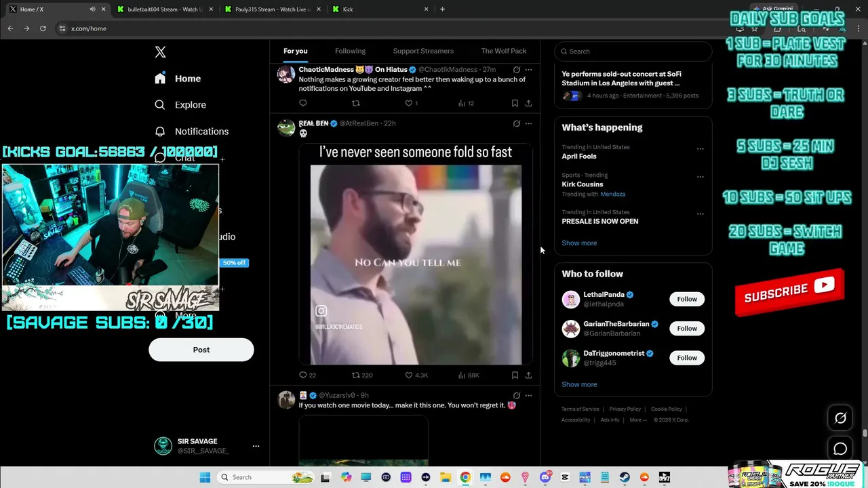Open Steam from the taskbar
The width and height of the screenshot is (868, 488).
[625, 477]
